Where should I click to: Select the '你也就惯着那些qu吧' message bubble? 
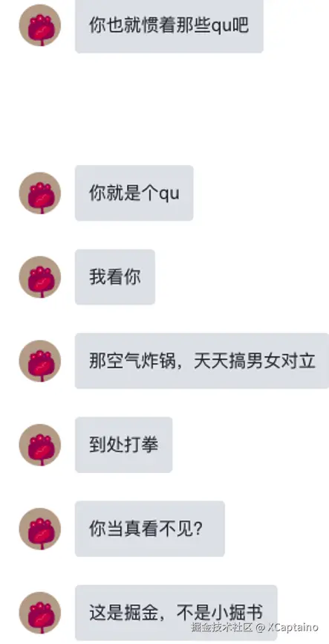click(169, 25)
